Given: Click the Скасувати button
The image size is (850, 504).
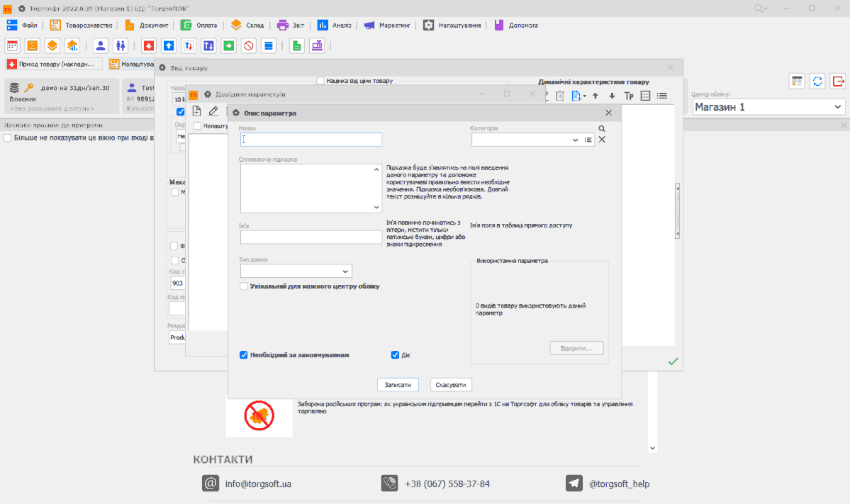Looking at the screenshot, I should tap(451, 384).
